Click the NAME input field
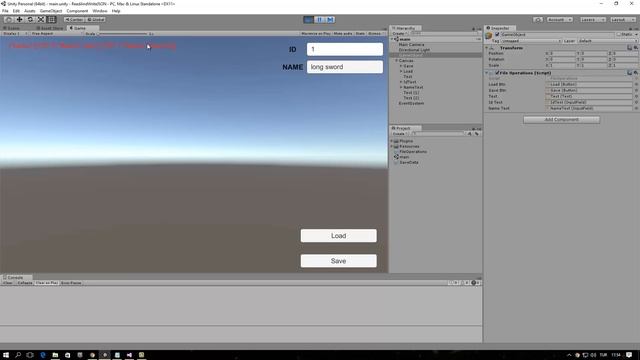Viewport: 640px width, 360px height. (x=345, y=67)
